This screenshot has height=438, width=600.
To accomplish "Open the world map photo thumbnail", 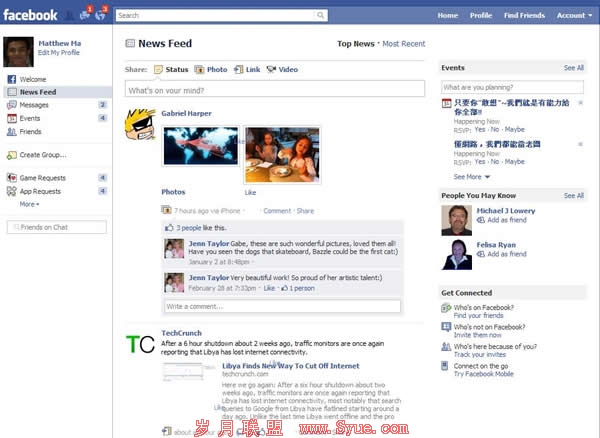I will pyautogui.click(x=201, y=146).
